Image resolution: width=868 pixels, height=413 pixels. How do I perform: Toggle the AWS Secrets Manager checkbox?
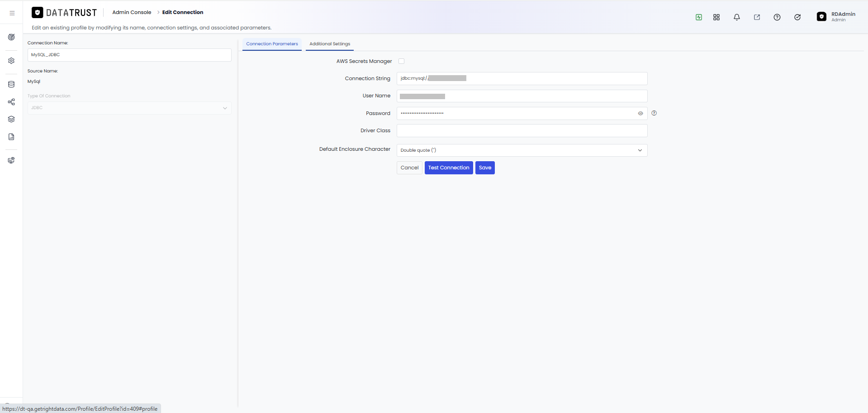pyautogui.click(x=401, y=61)
